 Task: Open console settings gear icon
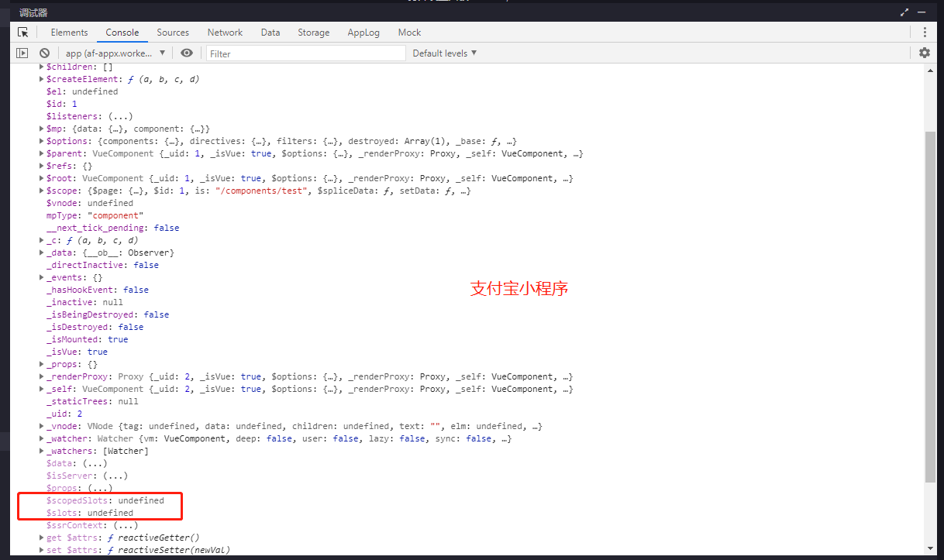pos(925,53)
